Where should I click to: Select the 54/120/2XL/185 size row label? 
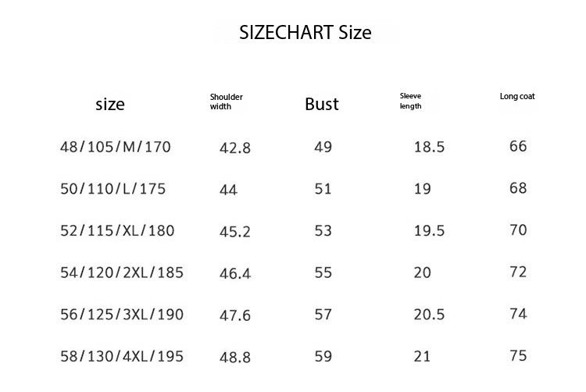pos(122,273)
